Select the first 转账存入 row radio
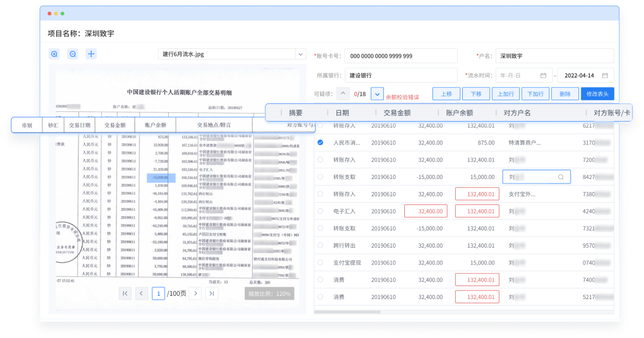This screenshot has height=338, width=644. (320, 125)
